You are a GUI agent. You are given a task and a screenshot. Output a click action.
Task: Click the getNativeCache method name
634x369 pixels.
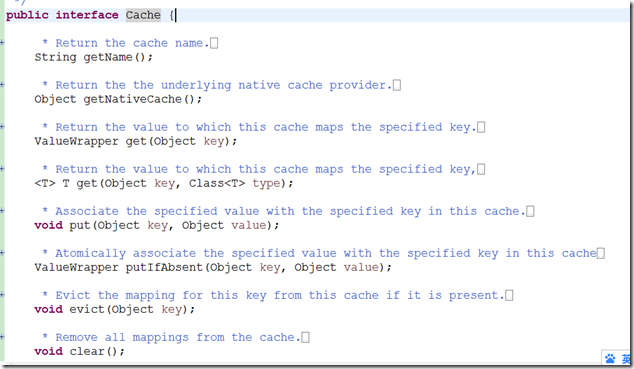pos(133,99)
